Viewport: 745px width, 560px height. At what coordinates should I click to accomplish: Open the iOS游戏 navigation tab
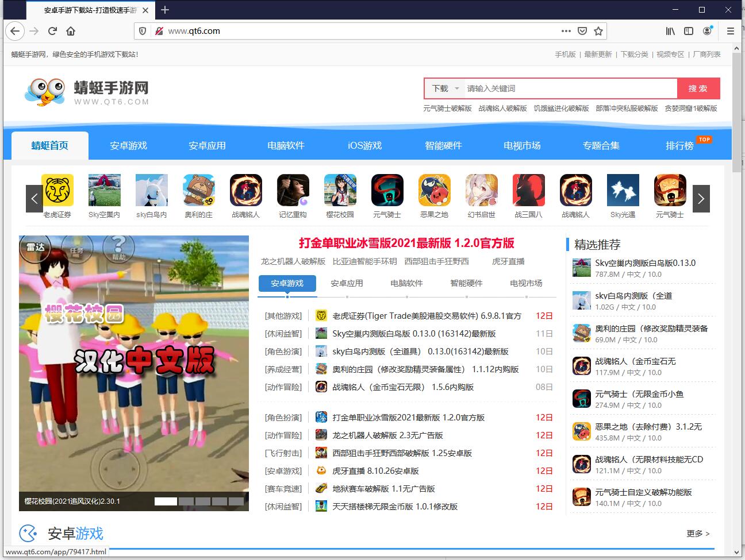364,146
